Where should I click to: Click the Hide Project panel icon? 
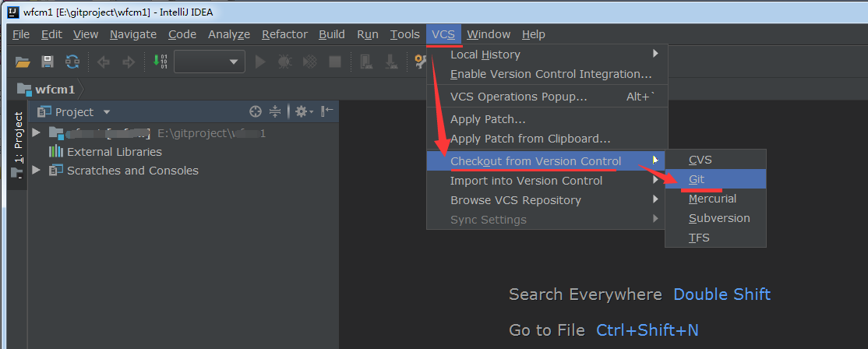pyautogui.click(x=327, y=111)
